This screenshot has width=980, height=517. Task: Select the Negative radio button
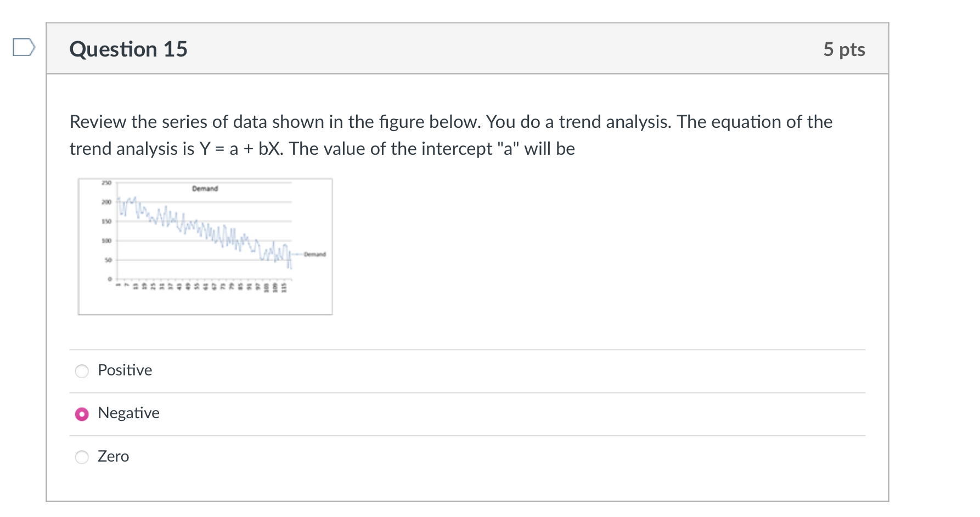[x=82, y=414]
